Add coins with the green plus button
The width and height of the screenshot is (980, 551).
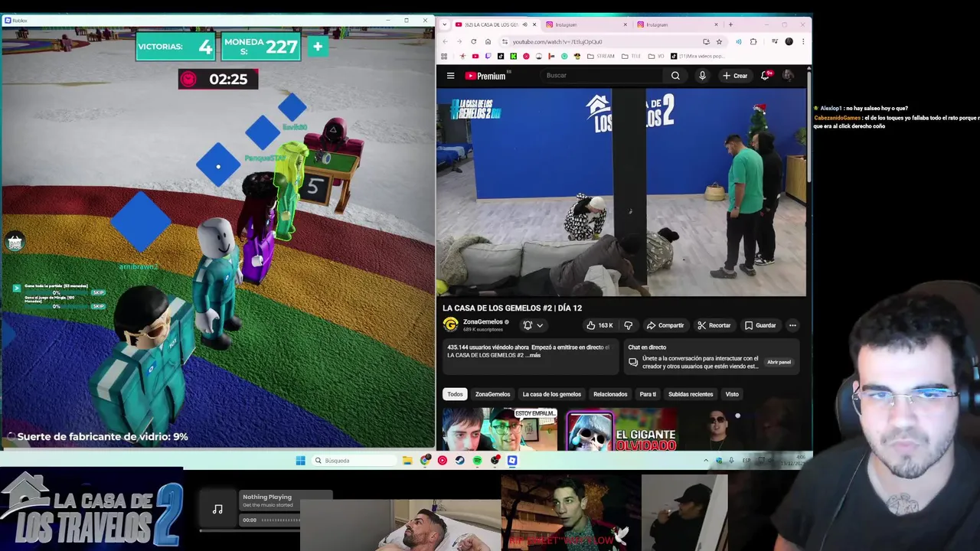tap(317, 47)
